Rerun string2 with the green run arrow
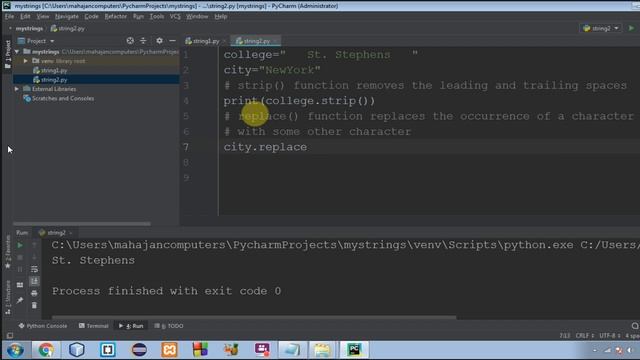Viewport: 640px width, 360px height. pyautogui.click(x=20, y=245)
